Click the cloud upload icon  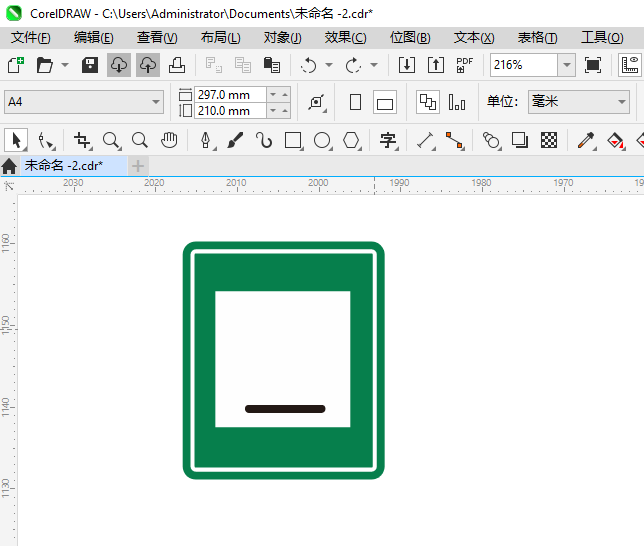pos(148,65)
